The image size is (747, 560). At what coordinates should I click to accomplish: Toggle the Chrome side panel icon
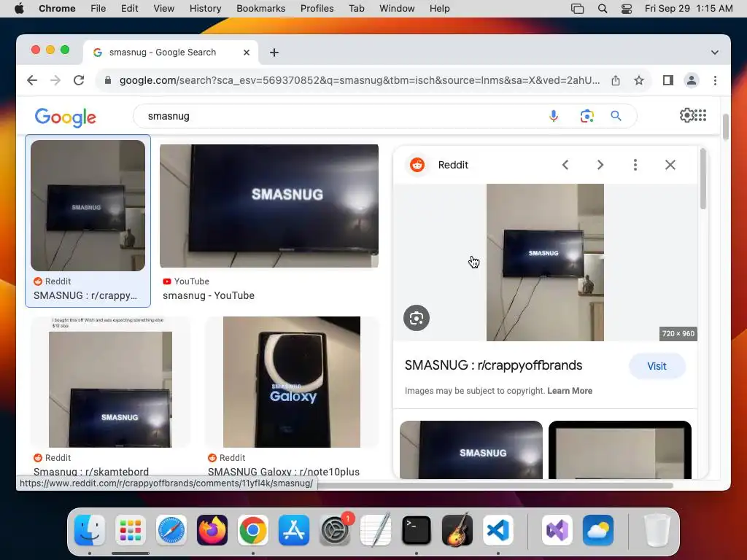pyautogui.click(x=668, y=80)
